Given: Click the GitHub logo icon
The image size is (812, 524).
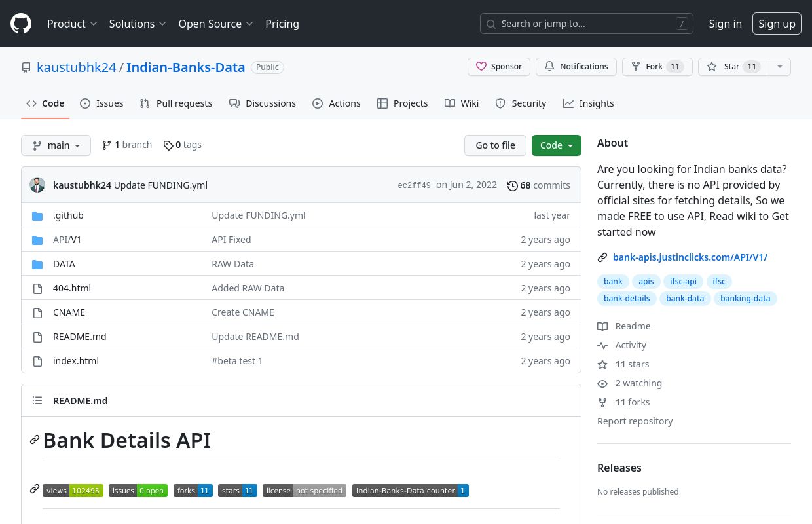Looking at the screenshot, I should coord(21,24).
